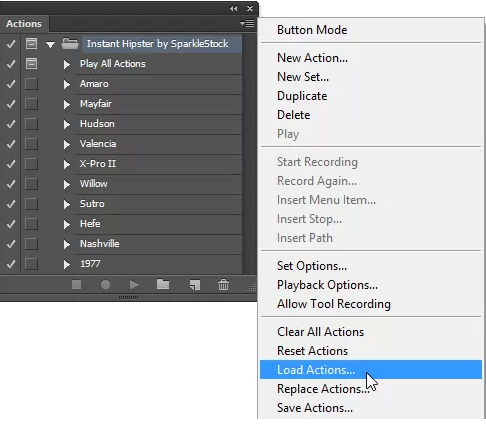
Task: Click the Create new action page icon
Action: [x=195, y=285]
